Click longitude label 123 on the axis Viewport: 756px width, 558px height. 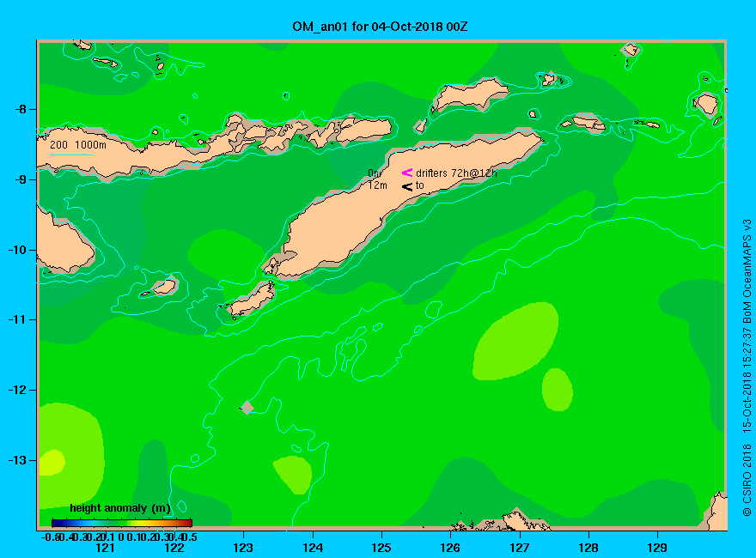[243, 548]
